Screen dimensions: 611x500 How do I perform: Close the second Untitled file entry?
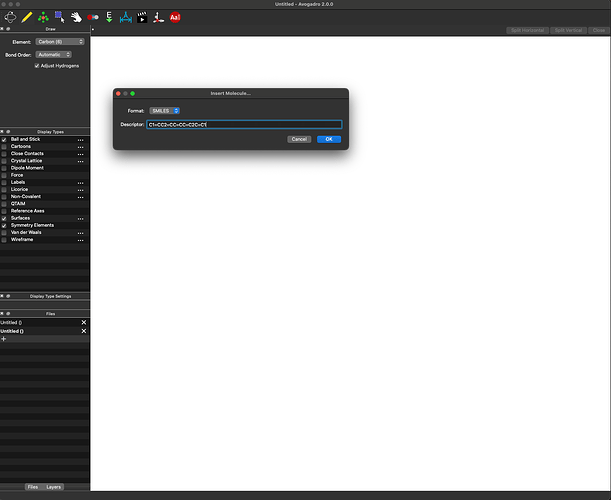tap(84, 331)
